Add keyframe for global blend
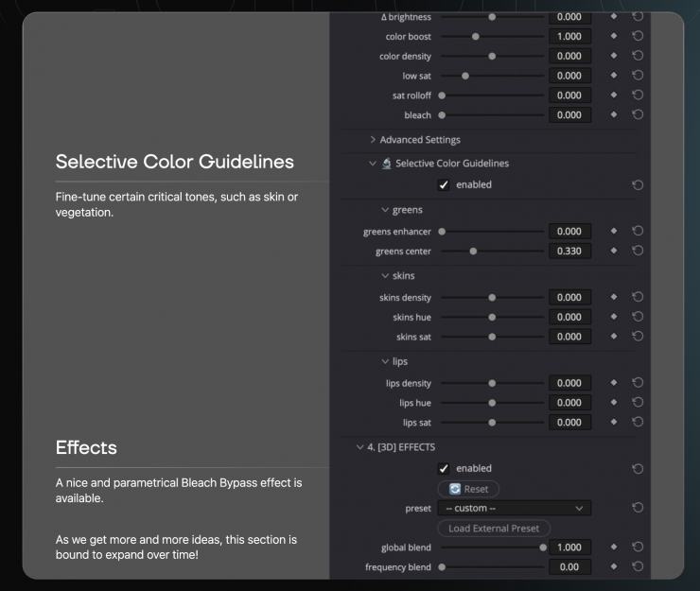Screen dimensions: 700x591 click(x=613, y=548)
